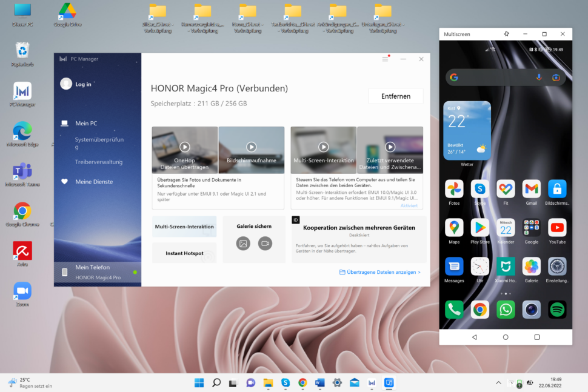Image resolution: width=588 pixels, height=392 pixels.
Task: Open the Google folder on the phone
Action: pyautogui.click(x=532, y=228)
